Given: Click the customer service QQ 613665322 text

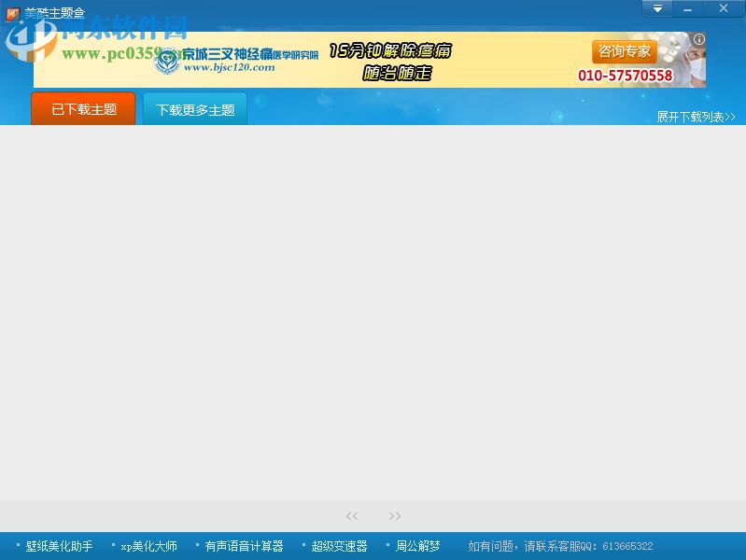Looking at the screenshot, I should [x=560, y=546].
